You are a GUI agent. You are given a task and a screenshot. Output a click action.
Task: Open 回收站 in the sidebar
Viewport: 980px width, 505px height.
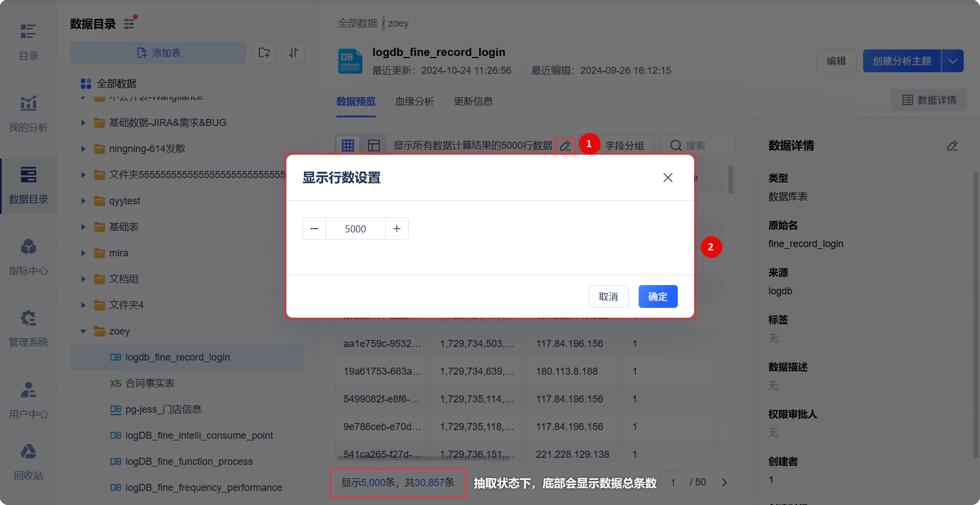click(x=28, y=462)
